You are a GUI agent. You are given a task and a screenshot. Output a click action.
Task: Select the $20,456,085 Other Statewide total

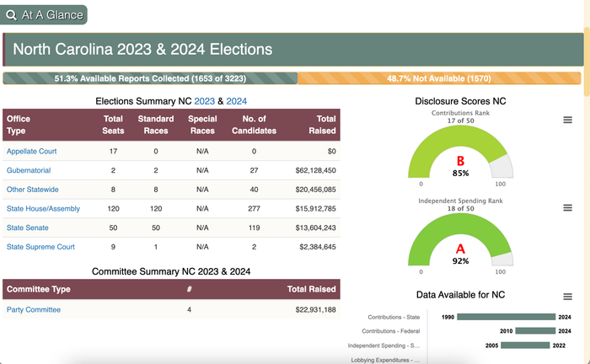[316, 190]
